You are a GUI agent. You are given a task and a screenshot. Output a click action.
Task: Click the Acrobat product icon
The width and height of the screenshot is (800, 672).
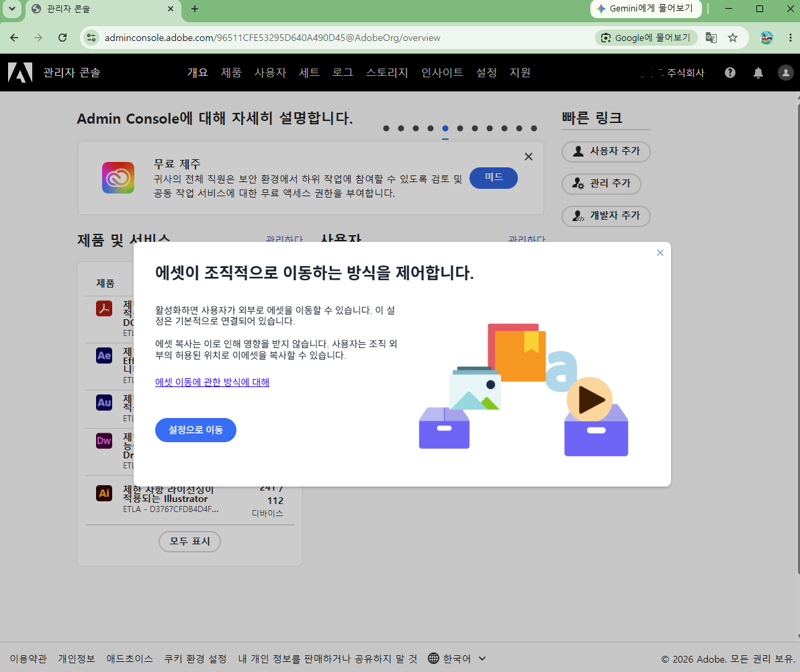coord(104,308)
